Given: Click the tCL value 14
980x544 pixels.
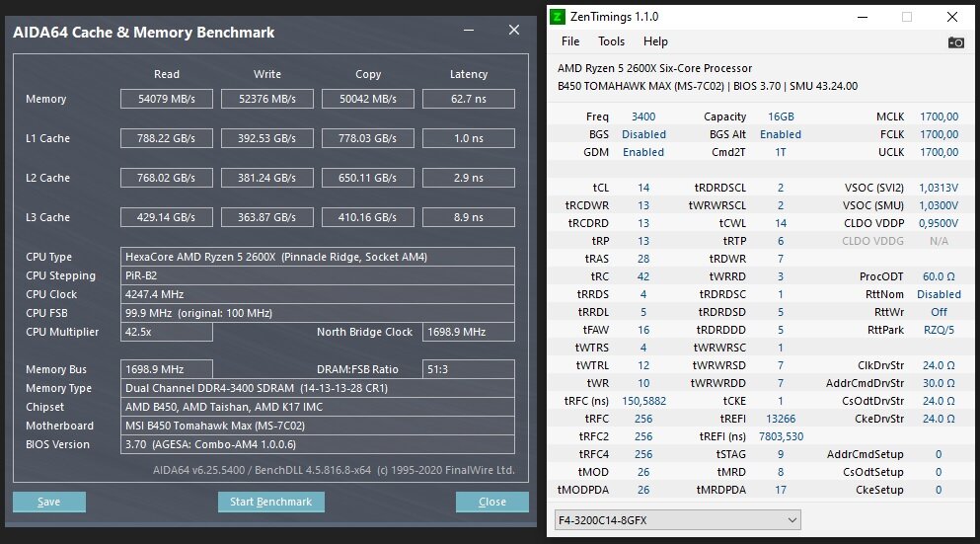Looking at the screenshot, I should pos(643,188).
